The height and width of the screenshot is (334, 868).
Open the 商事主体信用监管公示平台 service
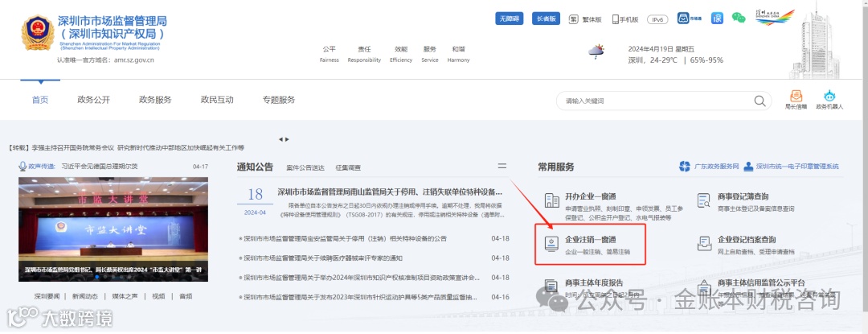pos(761,282)
